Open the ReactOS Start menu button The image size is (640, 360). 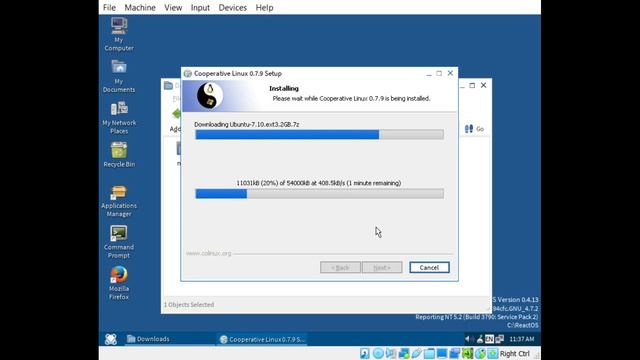(111, 339)
